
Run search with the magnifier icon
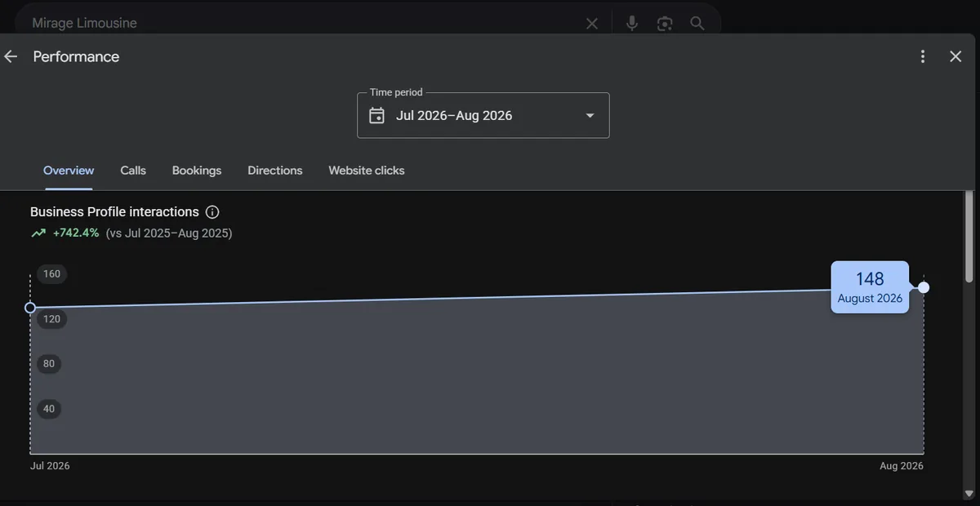point(697,24)
